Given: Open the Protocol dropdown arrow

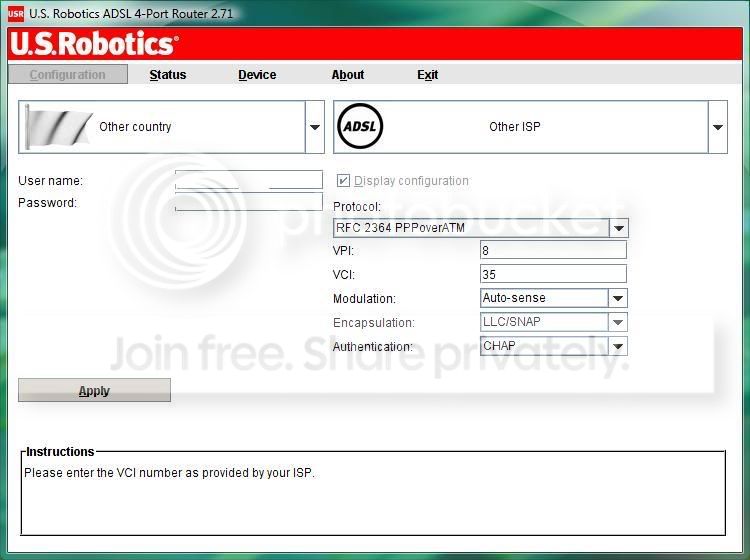Looking at the screenshot, I should [618, 228].
